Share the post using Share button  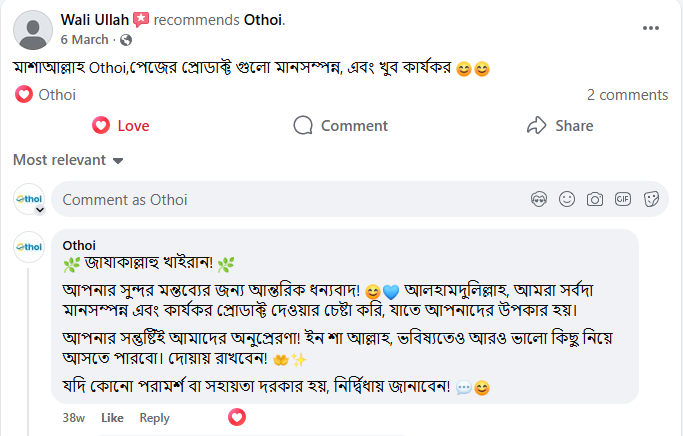(560, 126)
